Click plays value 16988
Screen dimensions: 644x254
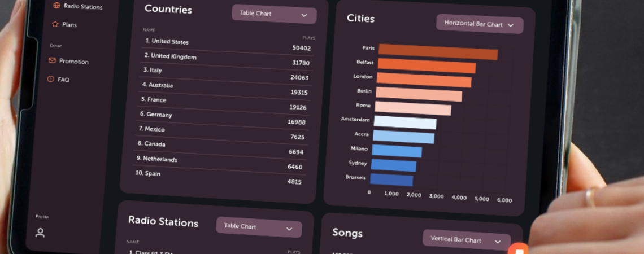point(297,122)
